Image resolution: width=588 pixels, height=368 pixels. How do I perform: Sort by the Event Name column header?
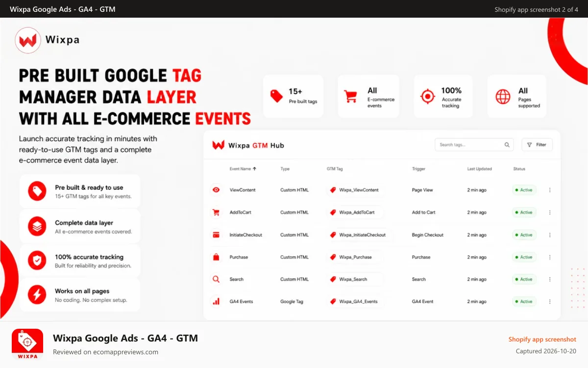pyautogui.click(x=243, y=169)
